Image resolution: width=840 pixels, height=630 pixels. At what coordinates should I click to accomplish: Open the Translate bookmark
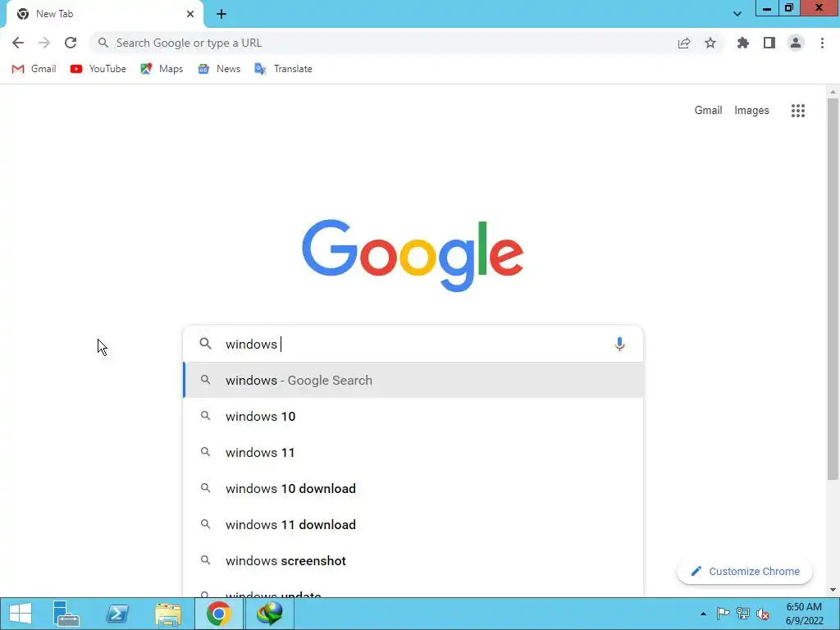pyautogui.click(x=283, y=69)
